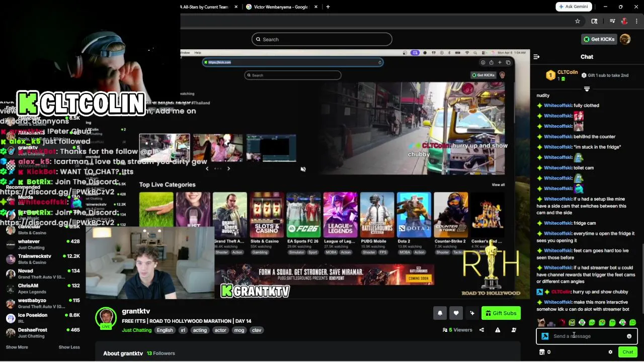The width and height of the screenshot is (644, 362).
Task: Click the heart follow icon
Action: [x=456, y=313]
